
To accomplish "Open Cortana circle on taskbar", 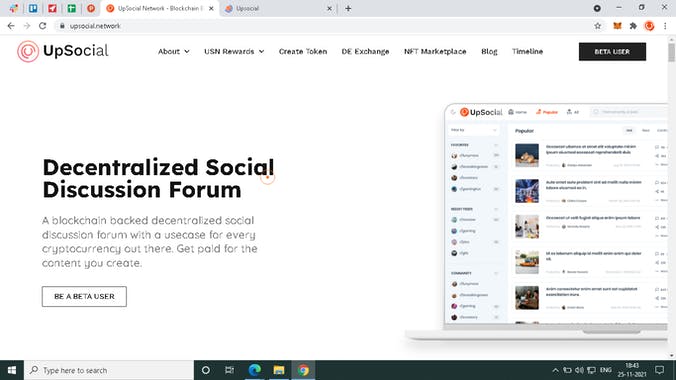I will (206, 370).
